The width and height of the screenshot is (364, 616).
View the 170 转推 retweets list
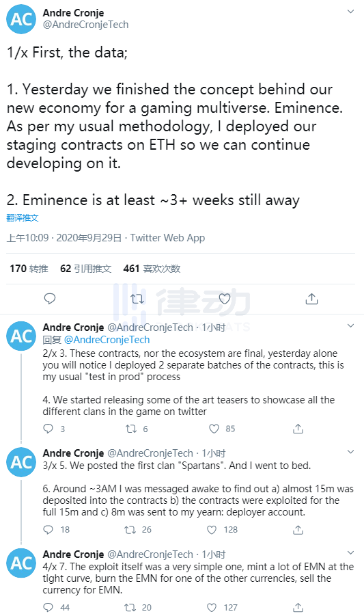(x=29, y=269)
